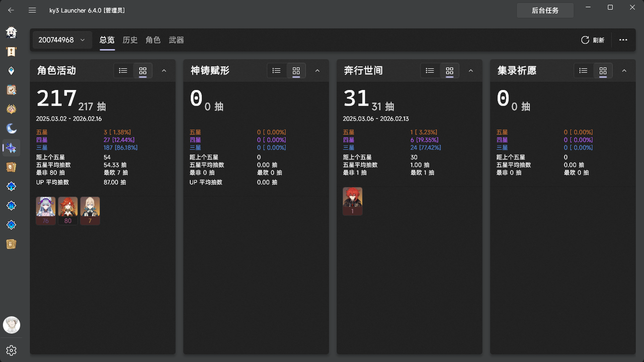Screen dimensions: 644x362
Task: Open the settings gear at bottom left
Action: (11, 350)
